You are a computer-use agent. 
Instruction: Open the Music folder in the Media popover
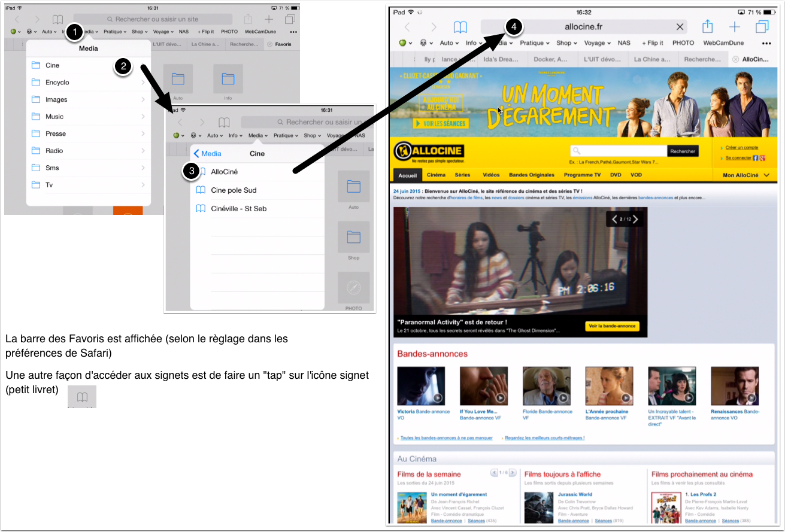point(54,117)
